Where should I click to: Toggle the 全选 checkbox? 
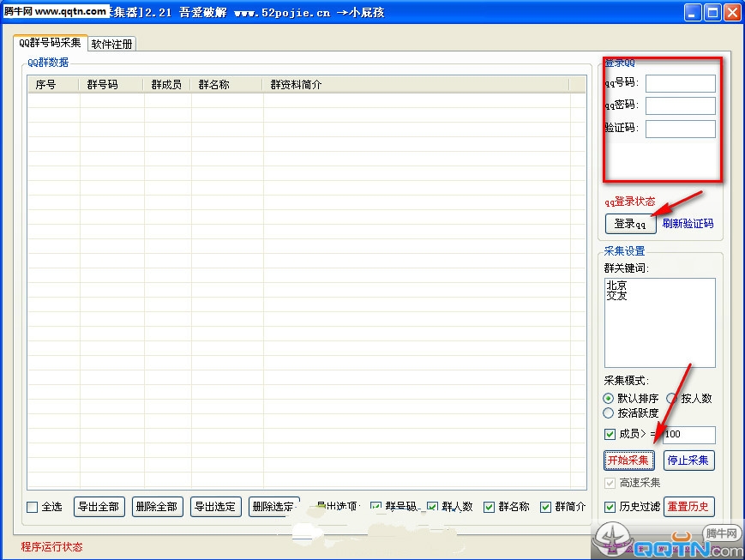click(33, 507)
